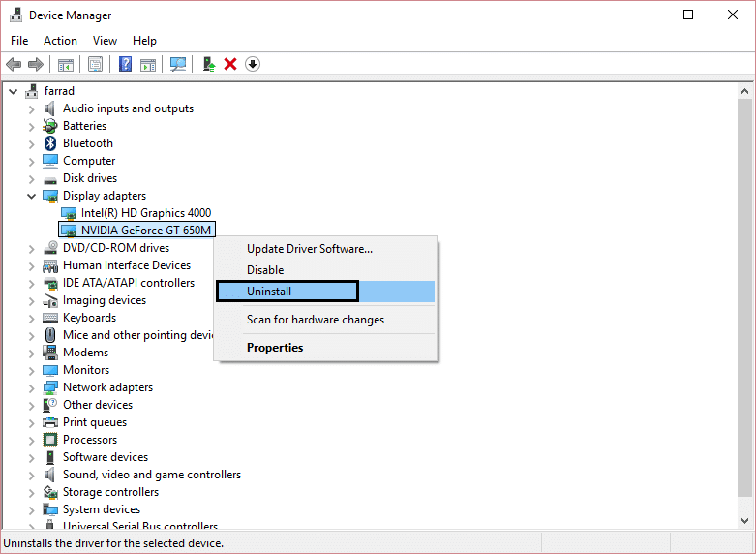756x554 pixels.
Task: Click the Network adapters icon
Action: [x=50, y=387]
